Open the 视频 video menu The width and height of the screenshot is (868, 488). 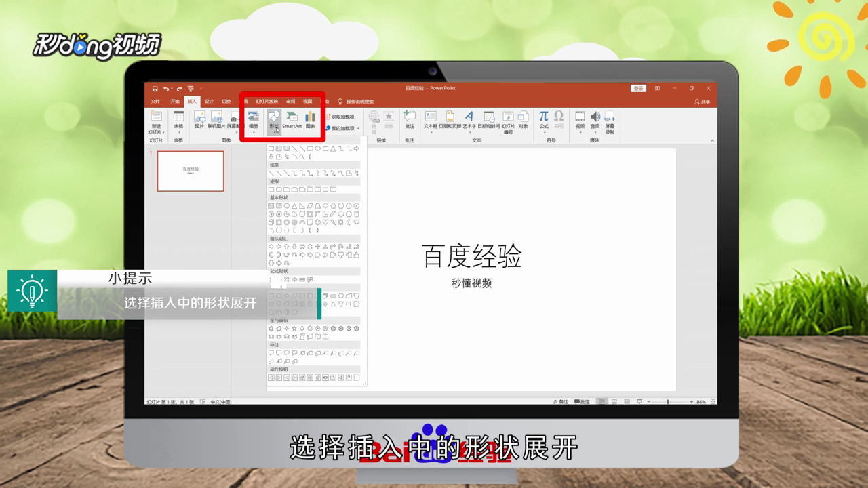pos(580,122)
